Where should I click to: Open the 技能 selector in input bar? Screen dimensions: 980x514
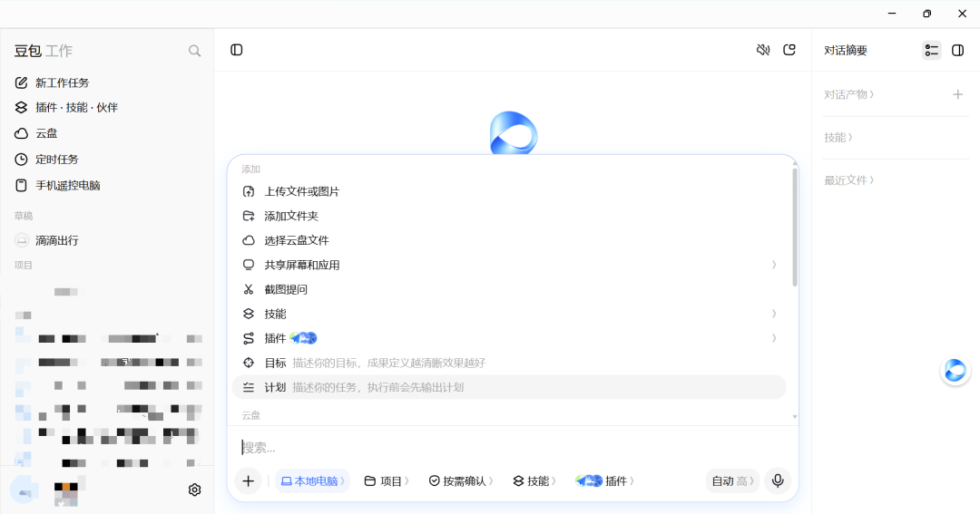[x=534, y=480]
